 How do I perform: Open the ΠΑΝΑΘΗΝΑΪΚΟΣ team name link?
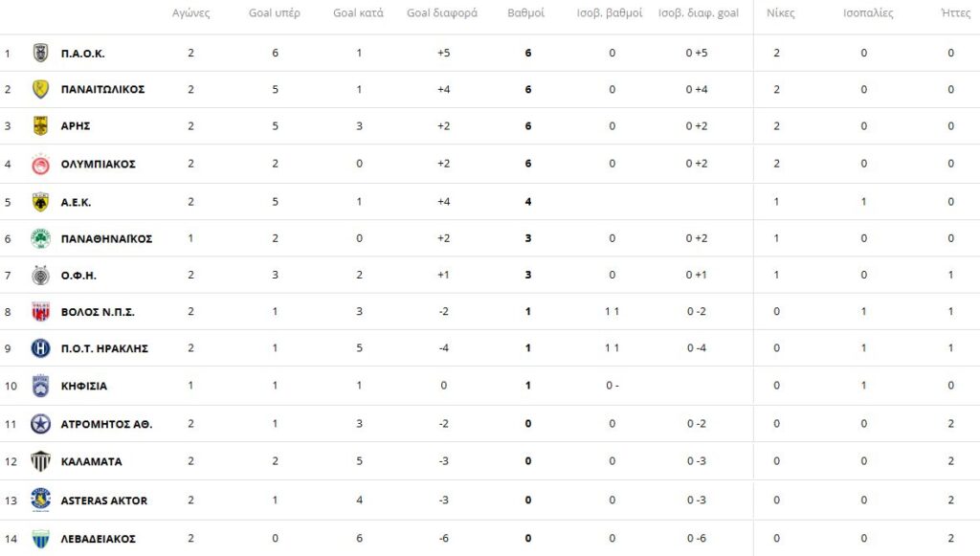point(106,238)
